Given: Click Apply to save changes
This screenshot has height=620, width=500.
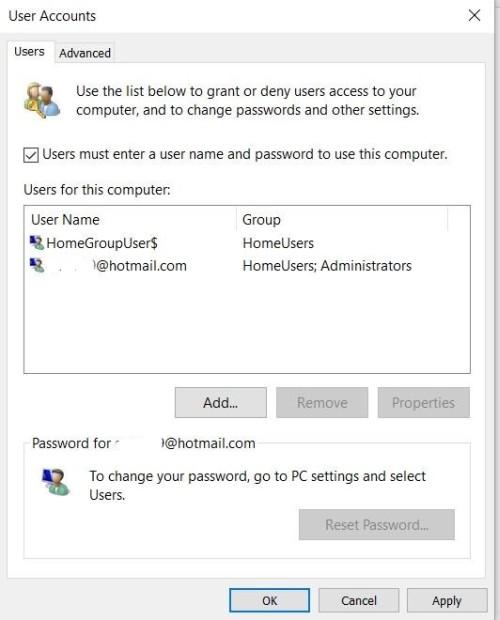Looking at the screenshot, I should (447, 601).
